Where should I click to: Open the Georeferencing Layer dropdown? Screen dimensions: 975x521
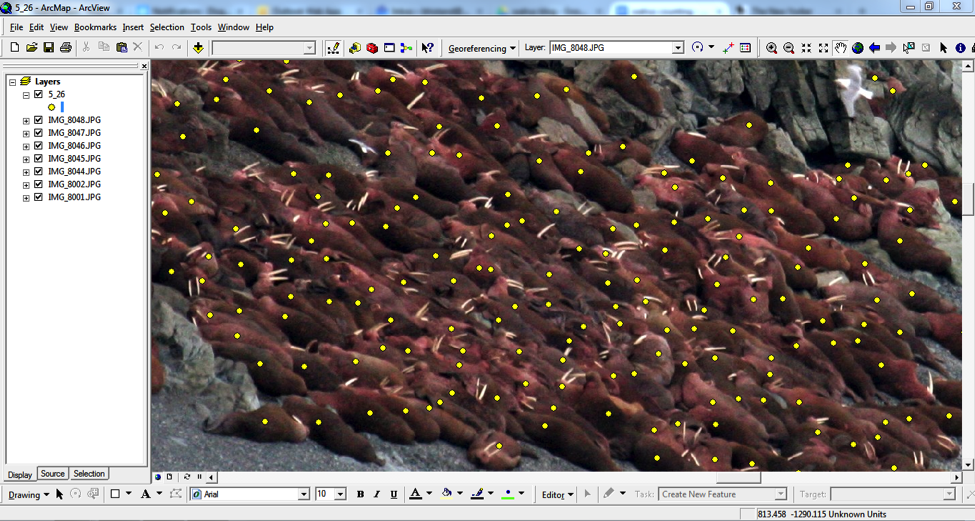(677, 48)
